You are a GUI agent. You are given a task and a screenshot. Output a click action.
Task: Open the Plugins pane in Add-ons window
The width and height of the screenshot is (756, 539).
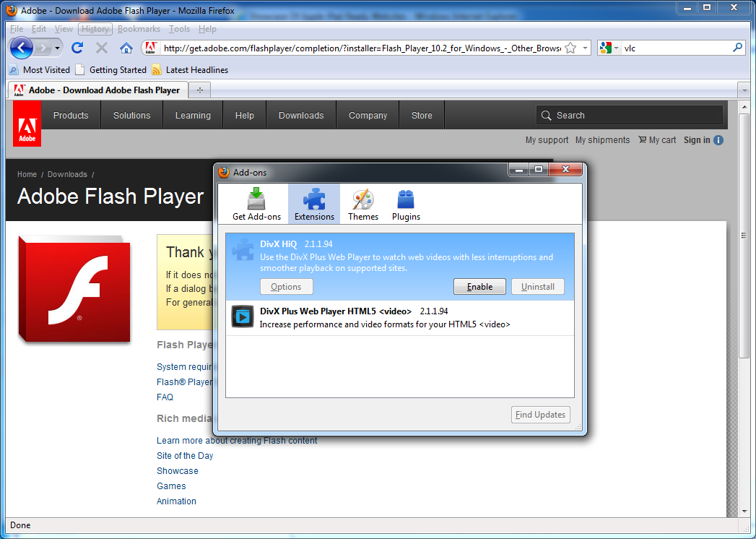406,204
